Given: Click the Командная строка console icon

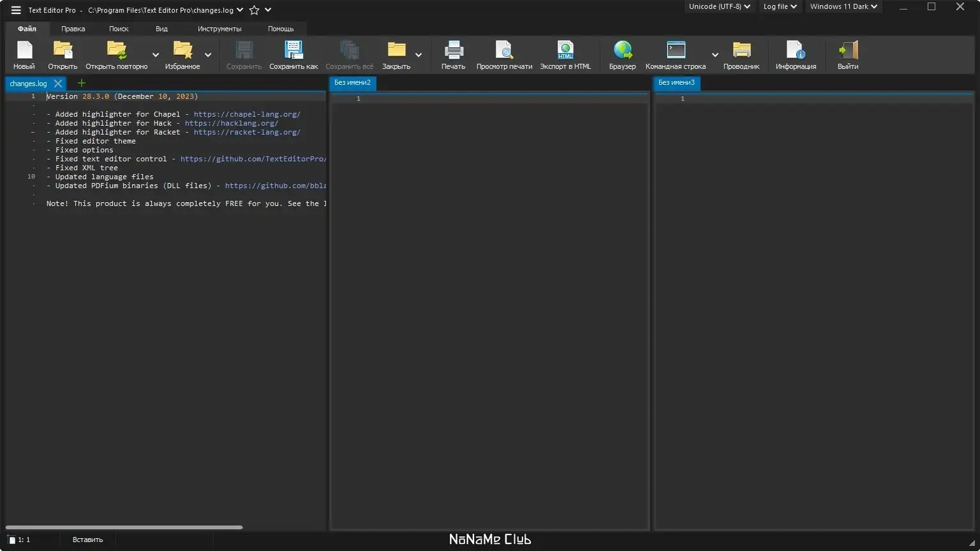Looking at the screenshot, I should [x=676, y=50].
